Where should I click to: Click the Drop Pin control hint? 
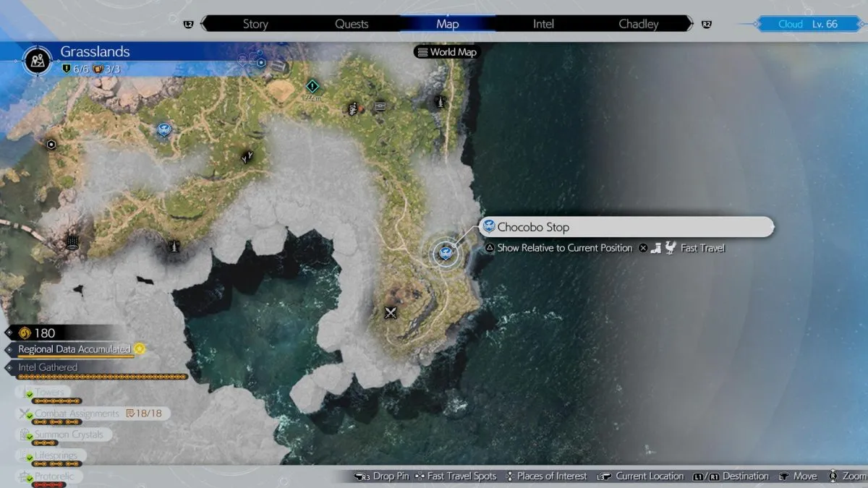(380, 476)
